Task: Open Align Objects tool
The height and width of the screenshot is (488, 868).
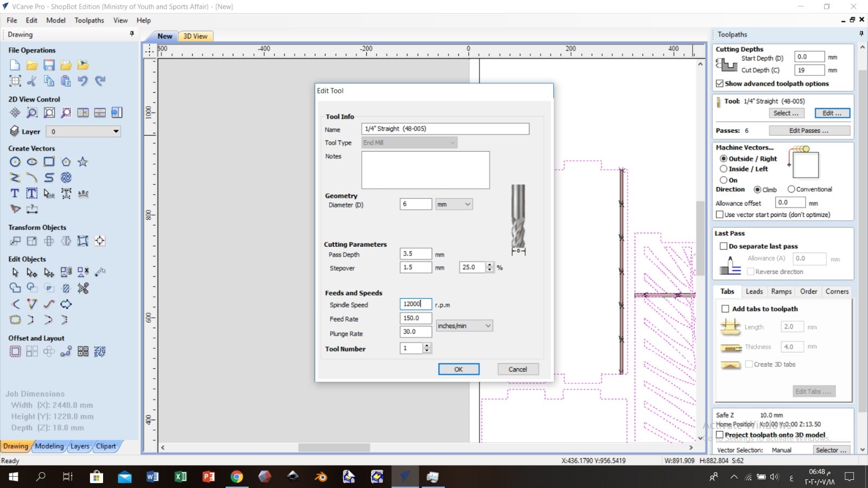Action: (100, 241)
